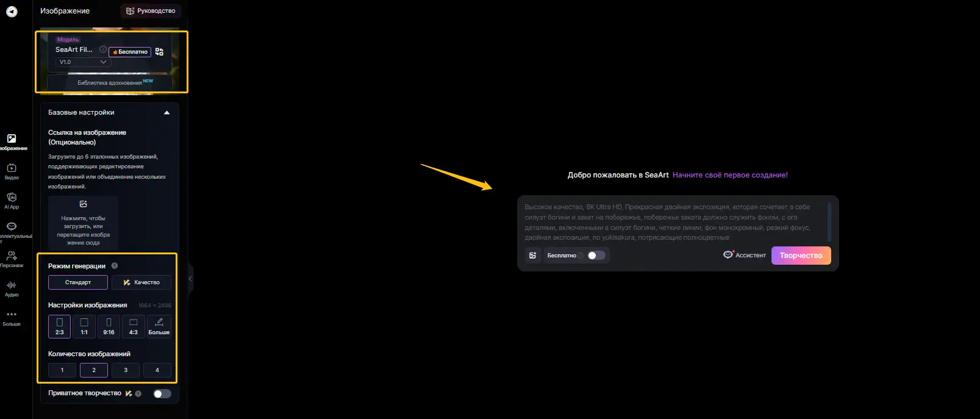
Task: Click the SeaArt logo icon
Action: [12, 12]
